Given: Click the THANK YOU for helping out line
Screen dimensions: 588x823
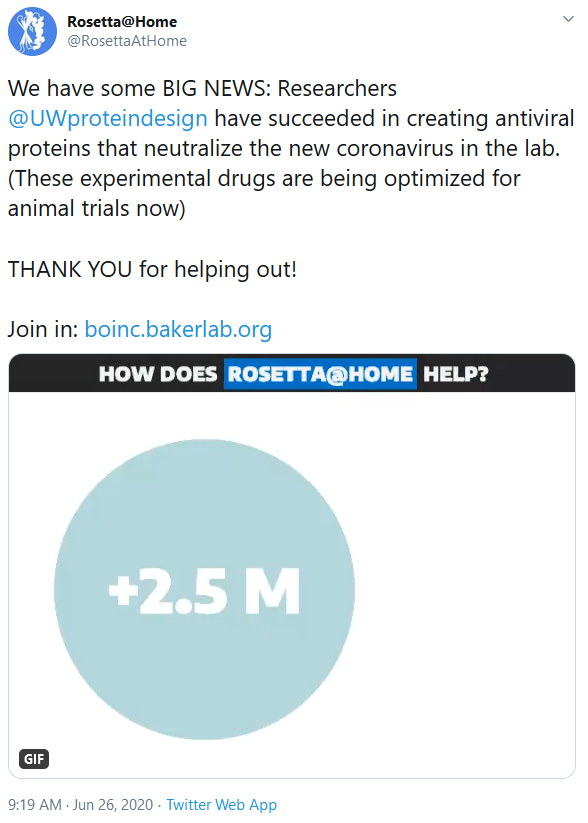Looking at the screenshot, I should [152, 269].
